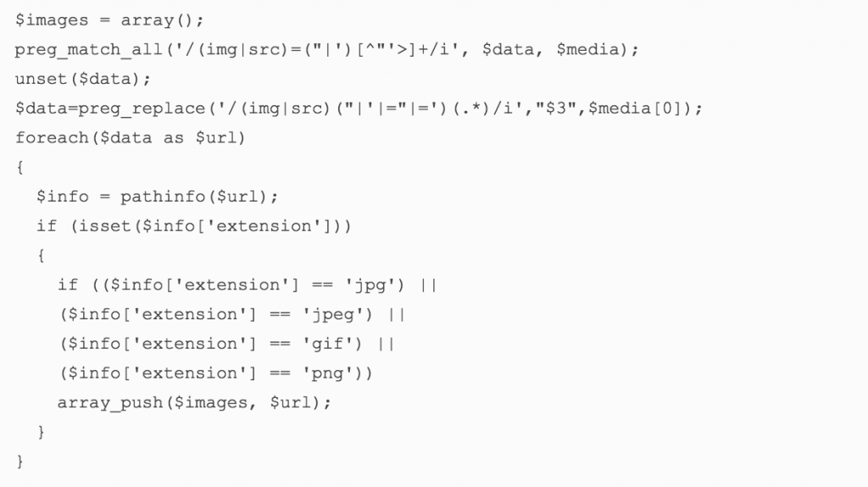The height and width of the screenshot is (487, 868).
Task: Click the inner closing brace before the last
Action: [x=41, y=432]
